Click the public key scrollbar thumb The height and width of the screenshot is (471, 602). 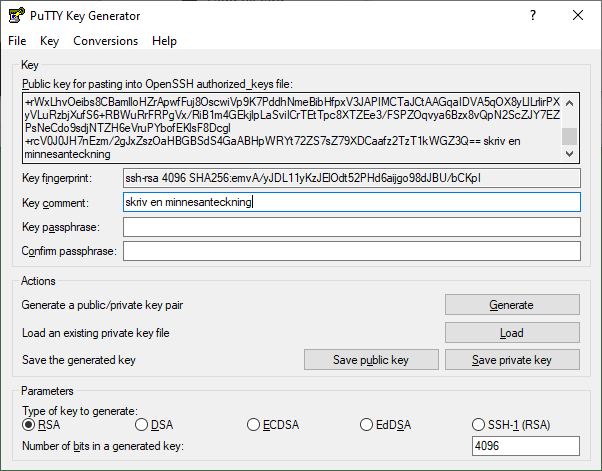pyautogui.click(x=570, y=136)
